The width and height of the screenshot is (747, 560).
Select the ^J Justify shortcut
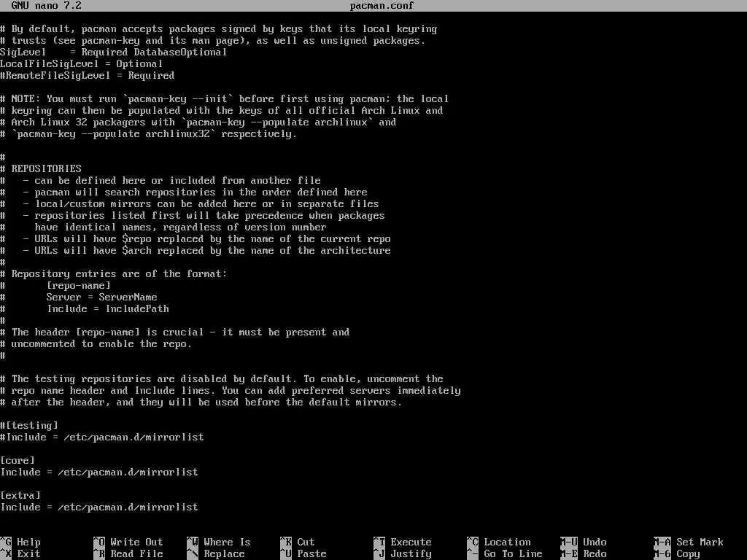point(403,554)
